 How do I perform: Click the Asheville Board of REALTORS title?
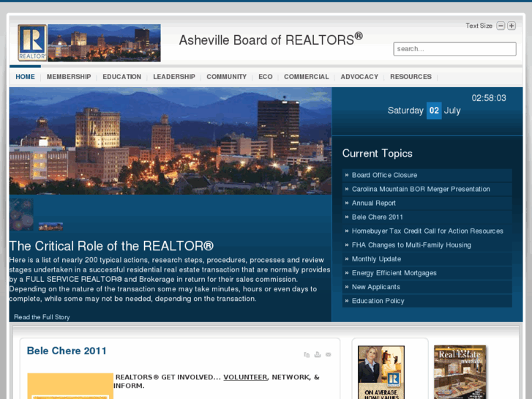(271, 40)
